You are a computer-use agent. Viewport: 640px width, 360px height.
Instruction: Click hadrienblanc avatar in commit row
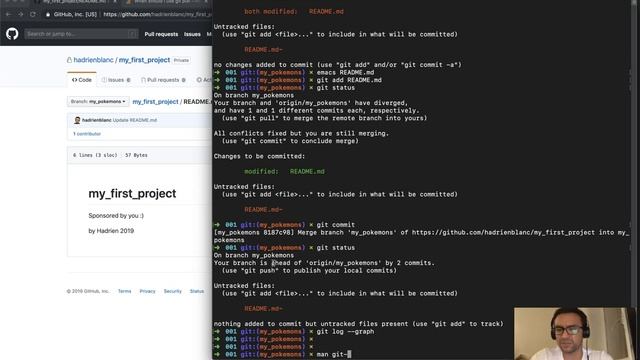(x=77, y=120)
